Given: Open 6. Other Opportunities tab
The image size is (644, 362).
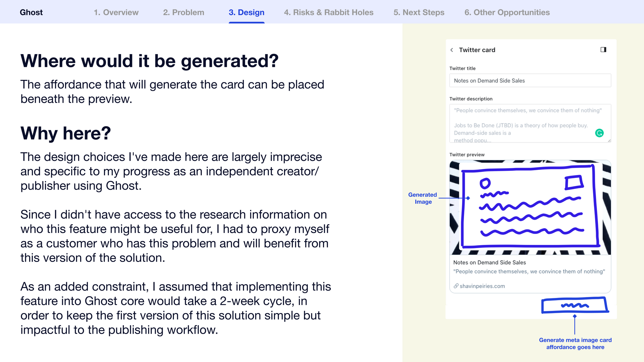Looking at the screenshot, I should coord(507,12).
